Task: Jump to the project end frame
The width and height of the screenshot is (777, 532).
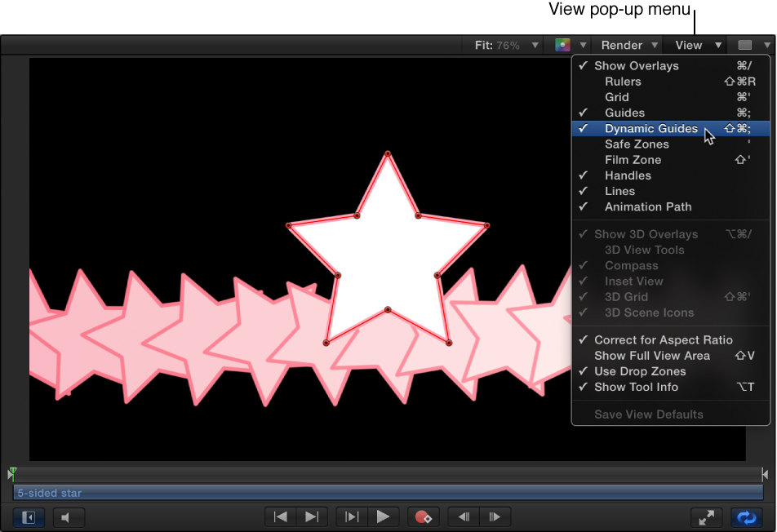Action: [x=310, y=516]
